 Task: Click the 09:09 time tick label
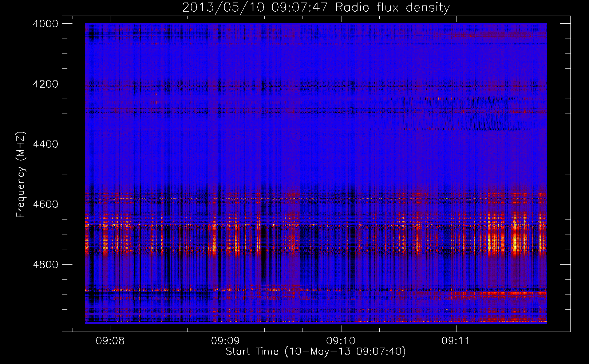tap(225, 341)
